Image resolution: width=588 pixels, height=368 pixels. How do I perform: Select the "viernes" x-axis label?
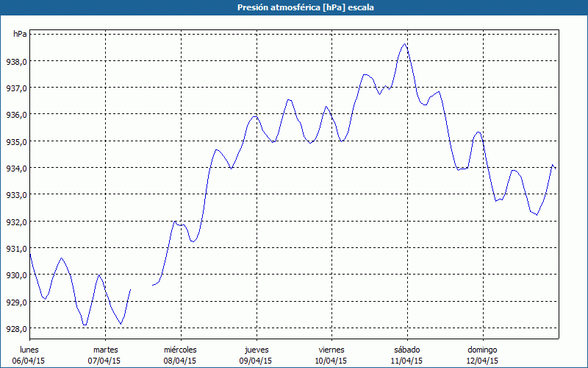point(331,350)
